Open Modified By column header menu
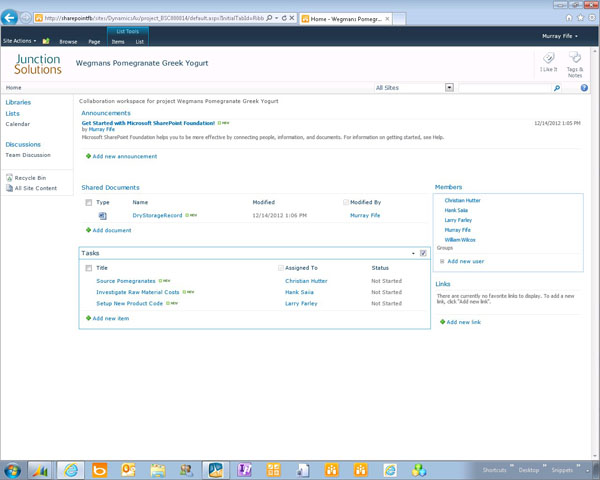600x480 pixels. click(x=365, y=202)
